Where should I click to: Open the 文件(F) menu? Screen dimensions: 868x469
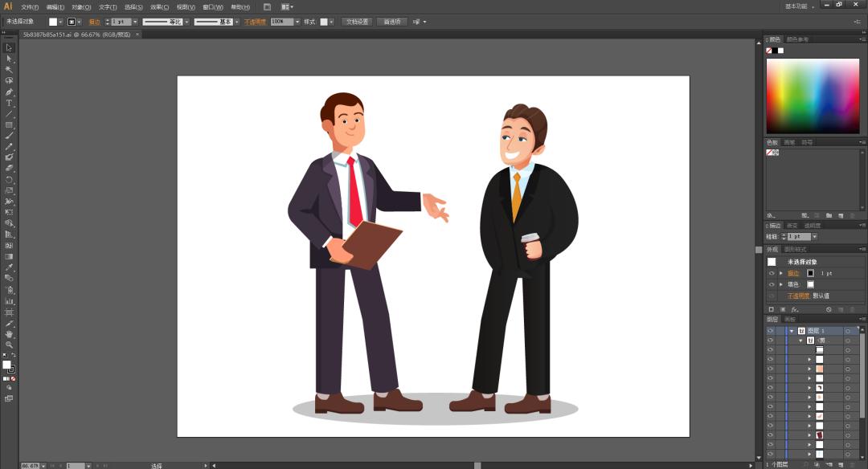pyautogui.click(x=31, y=6)
